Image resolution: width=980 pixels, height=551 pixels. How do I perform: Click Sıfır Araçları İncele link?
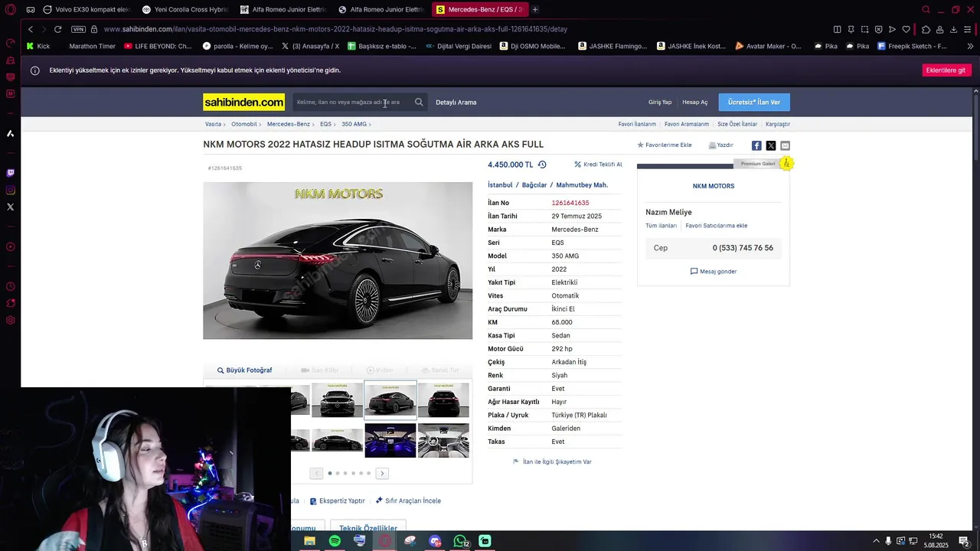[408, 500]
